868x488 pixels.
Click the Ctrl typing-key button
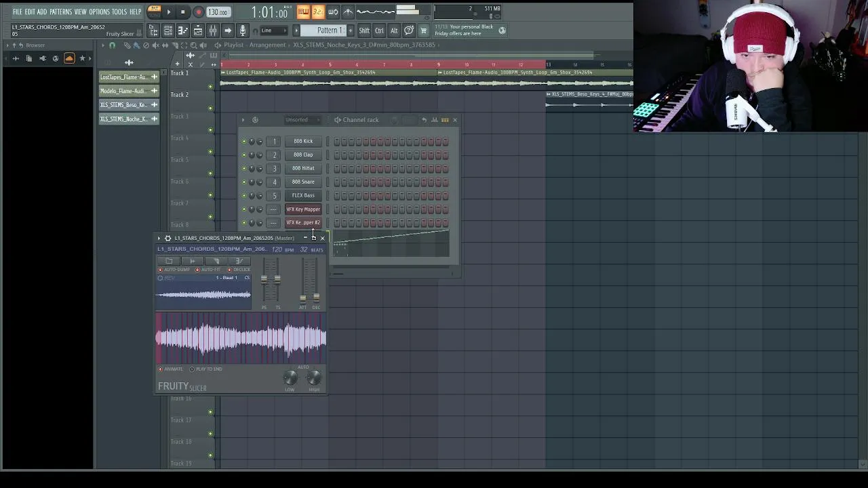click(380, 30)
